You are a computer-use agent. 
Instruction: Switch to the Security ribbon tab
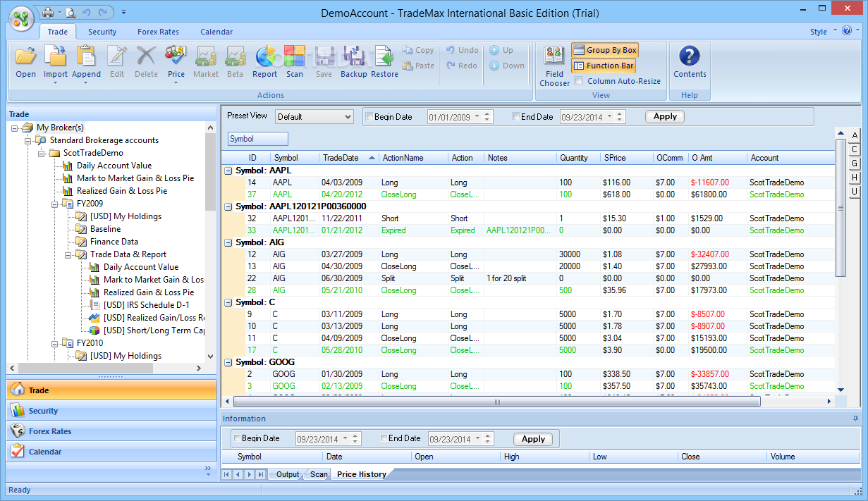pyautogui.click(x=102, y=32)
